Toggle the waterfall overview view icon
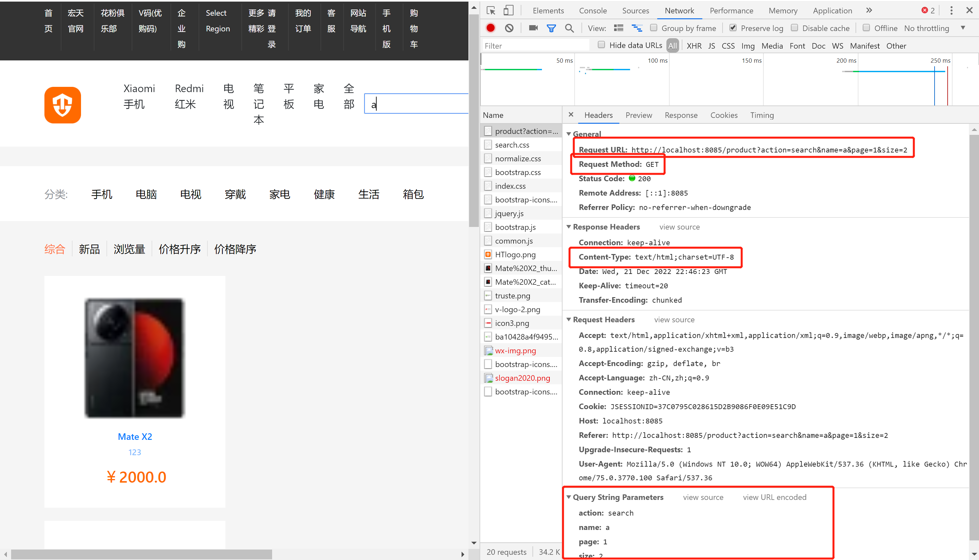Viewport: 979px width, 560px height. 637,28
